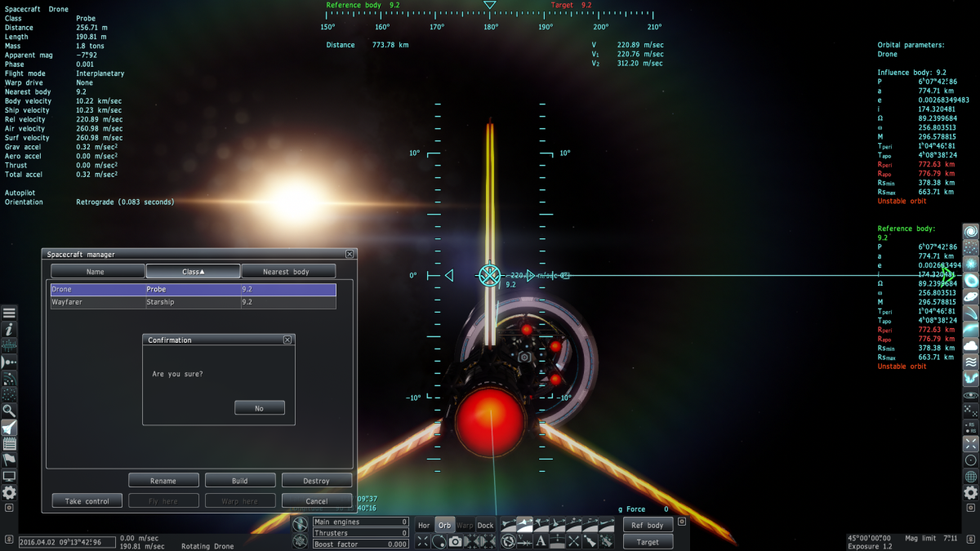Click Cancel in Spacecraft manager
The image size is (980, 551).
(x=317, y=501)
